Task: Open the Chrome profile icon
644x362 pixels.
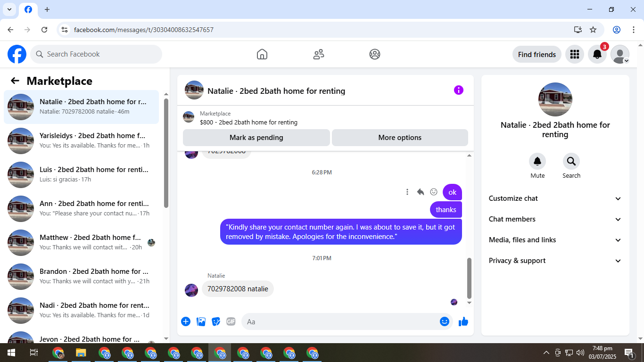Action: pyautogui.click(x=617, y=30)
